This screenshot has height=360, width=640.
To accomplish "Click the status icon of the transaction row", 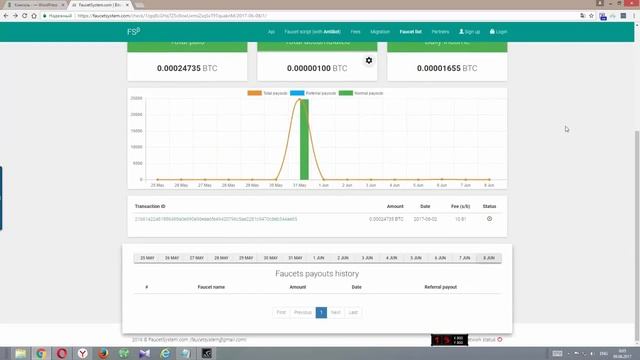I will pos(489,219).
